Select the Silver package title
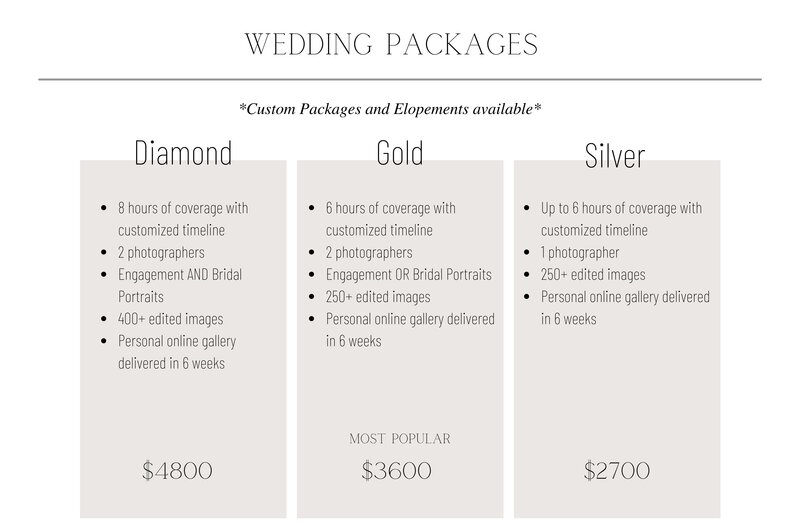The height and width of the screenshot is (528, 800). 615,156
